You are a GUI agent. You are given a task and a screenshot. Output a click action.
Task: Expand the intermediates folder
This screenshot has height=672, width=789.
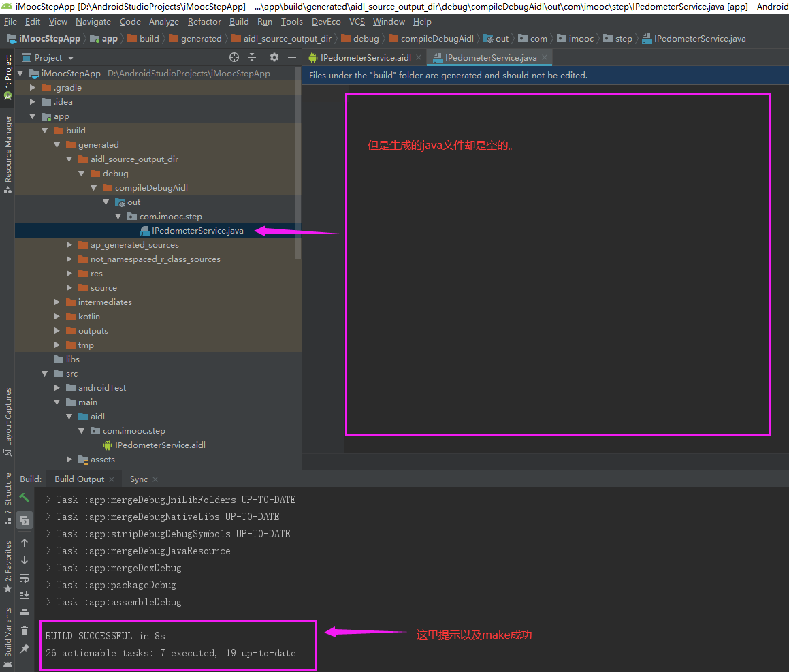click(57, 302)
